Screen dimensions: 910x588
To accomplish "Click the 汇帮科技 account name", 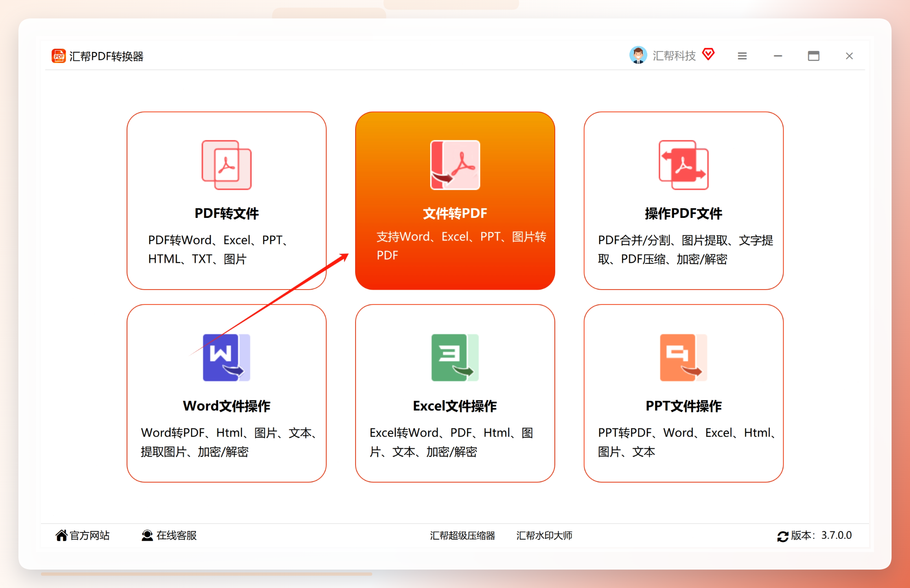I will pos(674,56).
